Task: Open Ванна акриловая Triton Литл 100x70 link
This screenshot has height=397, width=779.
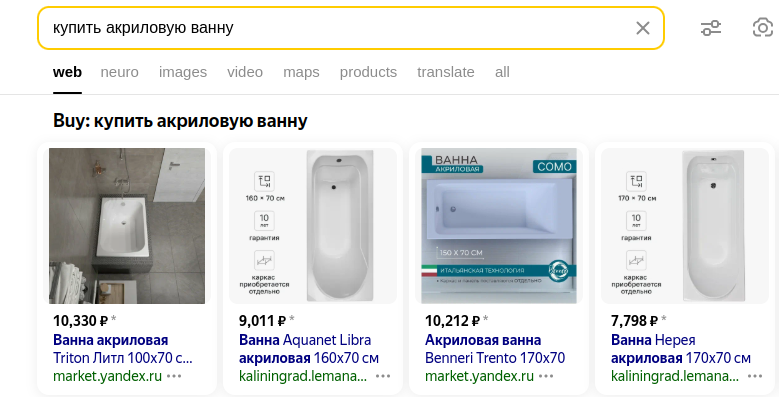Action: 123,349
